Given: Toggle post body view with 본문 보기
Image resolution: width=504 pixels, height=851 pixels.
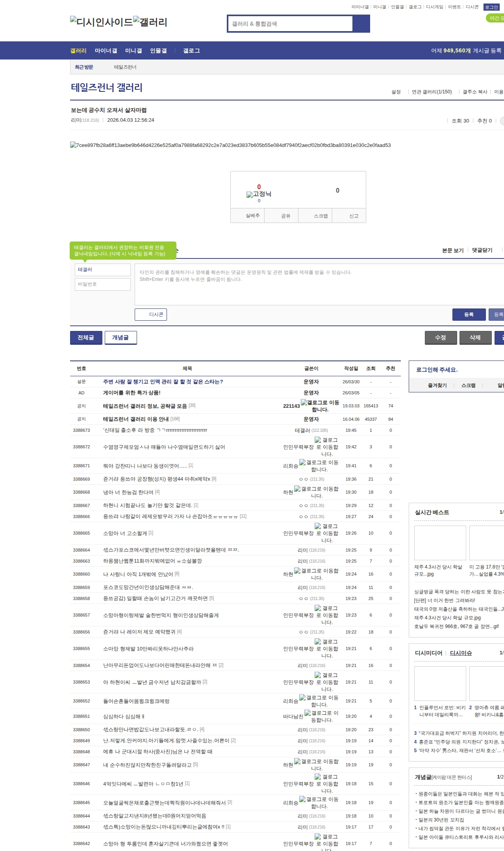Looking at the screenshot, I should (453, 250).
